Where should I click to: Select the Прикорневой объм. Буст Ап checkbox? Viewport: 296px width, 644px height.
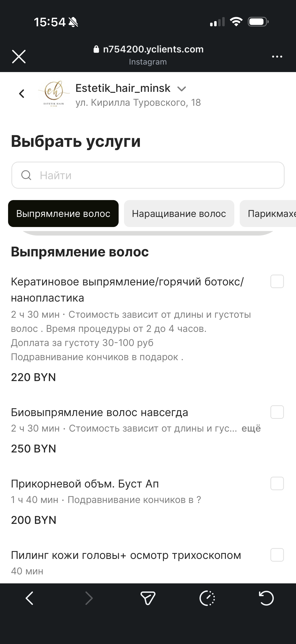[x=277, y=483]
